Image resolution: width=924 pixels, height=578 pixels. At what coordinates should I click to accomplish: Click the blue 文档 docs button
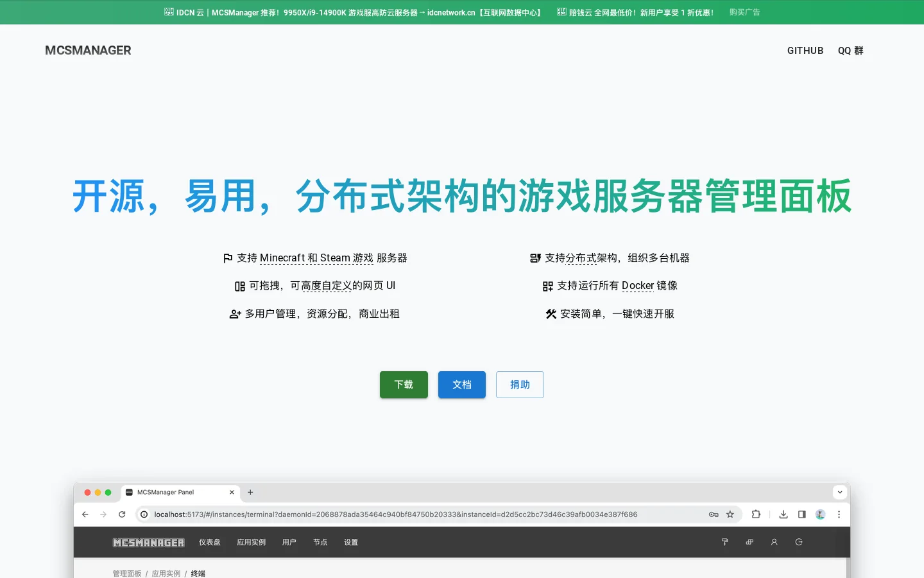click(x=462, y=385)
